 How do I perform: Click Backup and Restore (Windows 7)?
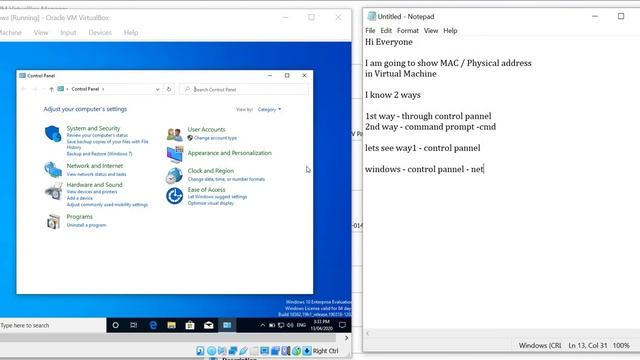[99, 154]
